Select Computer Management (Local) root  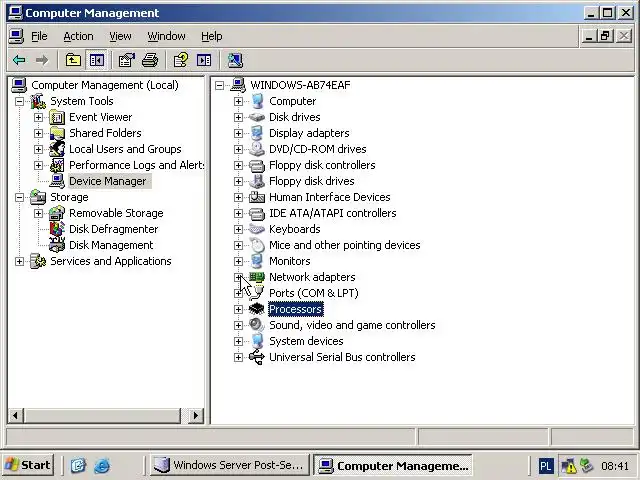click(x=105, y=85)
